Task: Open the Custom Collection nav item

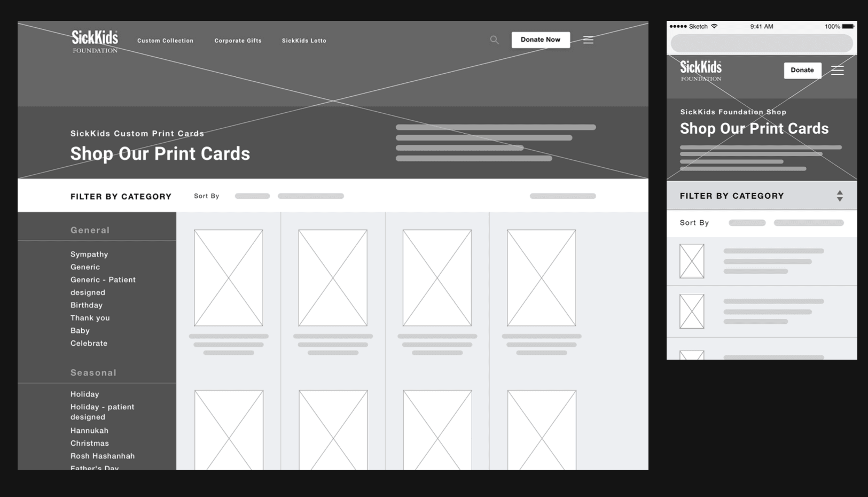Action: click(165, 41)
